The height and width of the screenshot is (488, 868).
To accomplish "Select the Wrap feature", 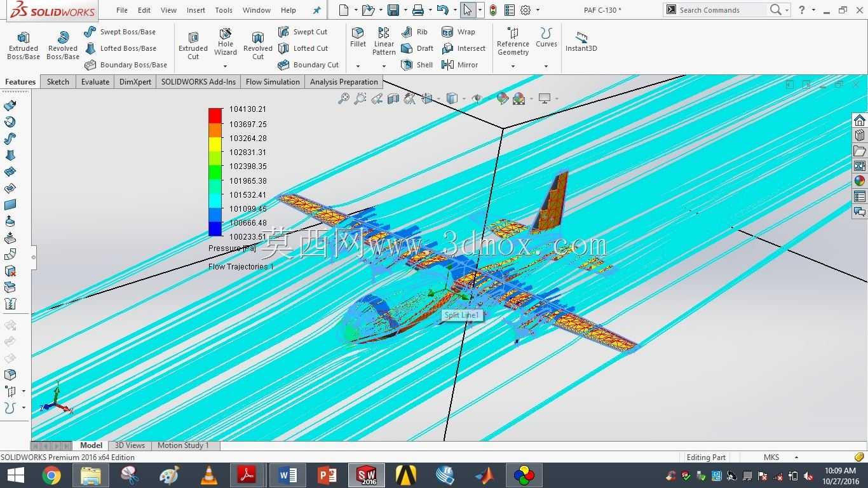I will [x=458, y=32].
